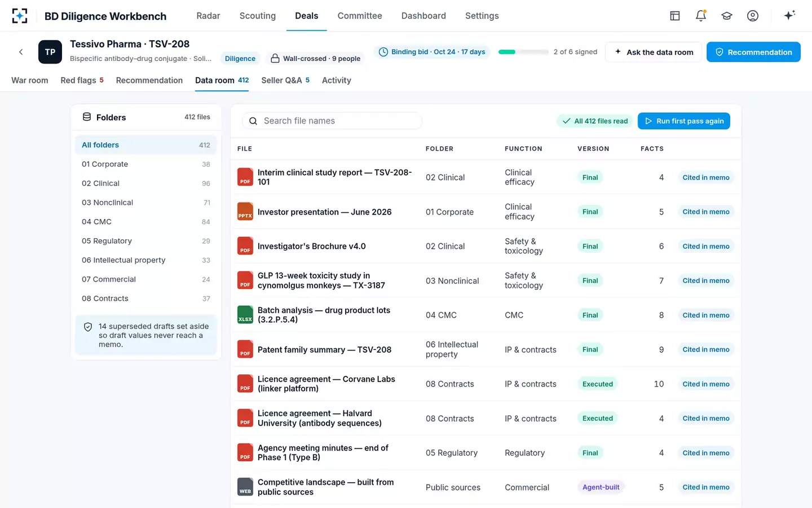Open the notifications bell
This screenshot has height=508, width=812.
[701, 16]
